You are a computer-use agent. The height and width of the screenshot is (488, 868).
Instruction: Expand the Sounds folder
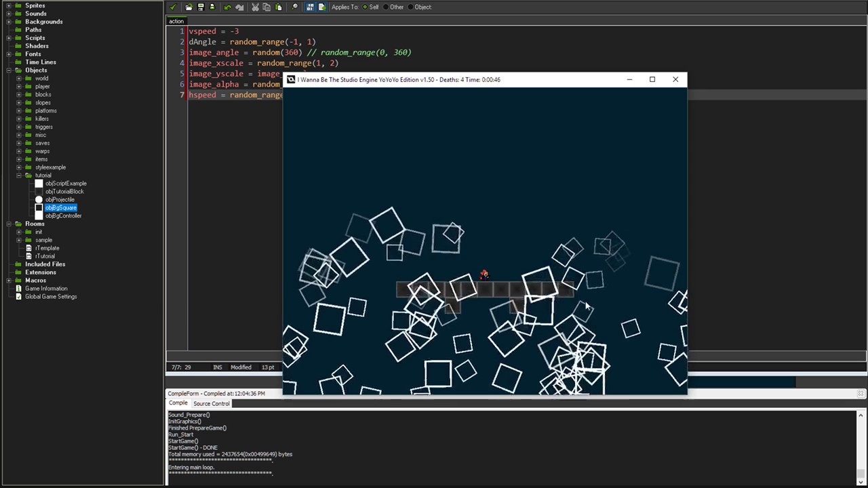pyautogui.click(x=9, y=14)
